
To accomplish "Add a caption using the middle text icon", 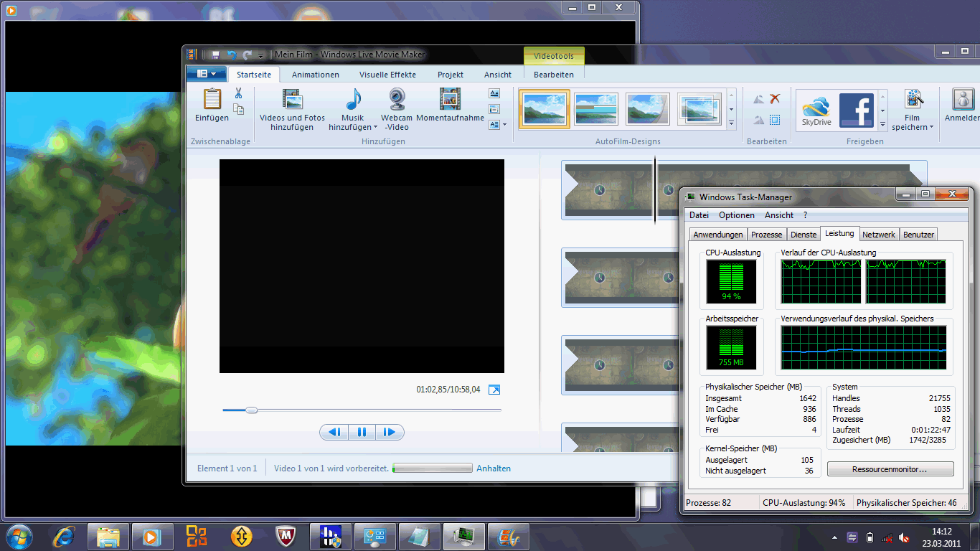I will click(494, 109).
